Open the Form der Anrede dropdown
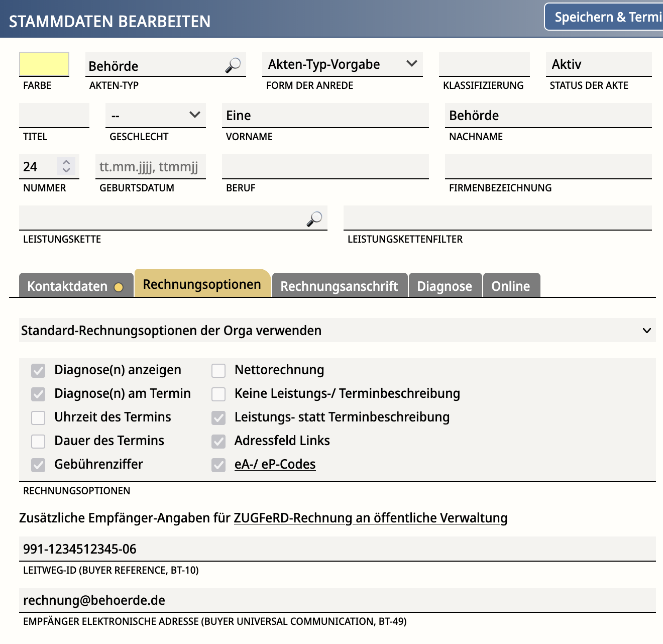663x644 pixels. click(x=342, y=64)
